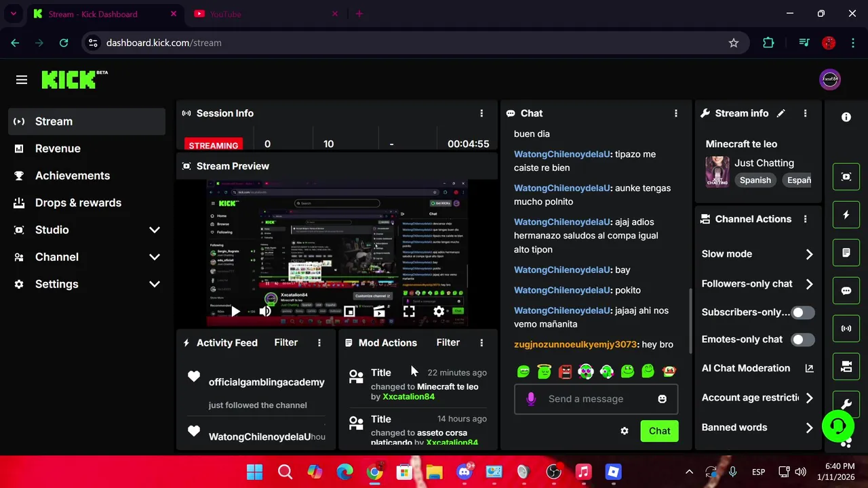
Task: Enter fullscreen on stream preview
Action: click(x=409, y=311)
